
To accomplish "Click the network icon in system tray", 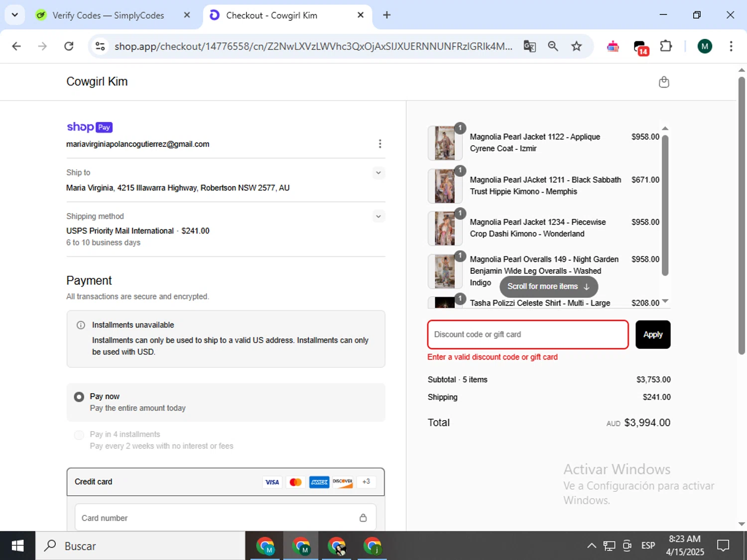I will pyautogui.click(x=609, y=546).
